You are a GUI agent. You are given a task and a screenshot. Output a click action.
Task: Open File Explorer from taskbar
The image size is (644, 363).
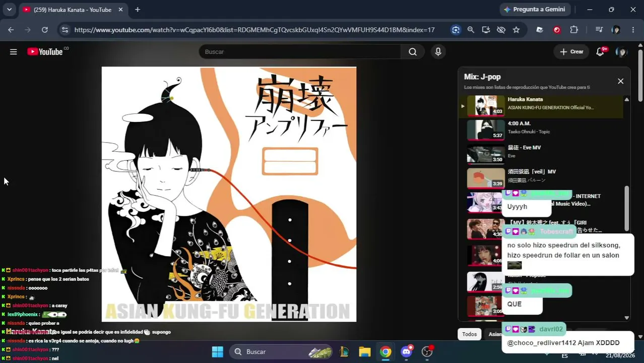[365, 351]
